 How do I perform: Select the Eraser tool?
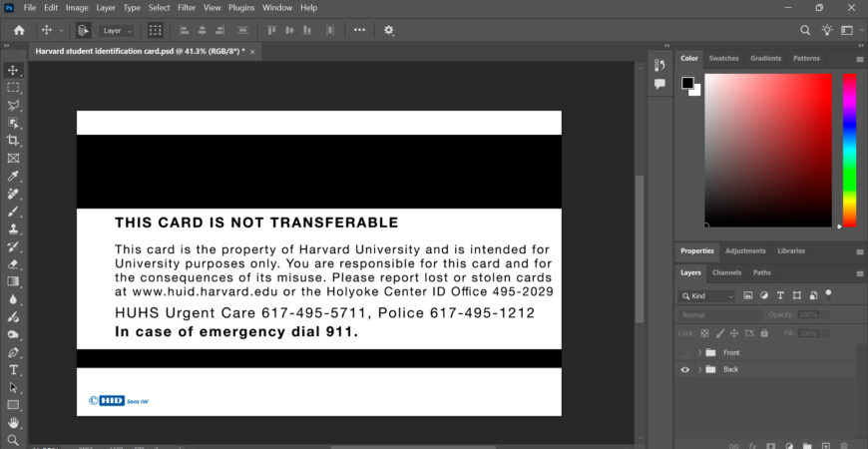13,264
